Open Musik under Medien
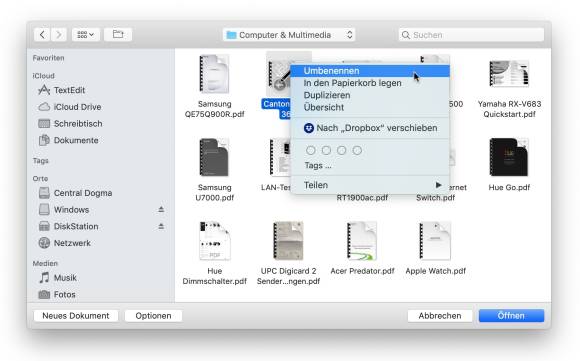The image size is (580, 361). point(58,278)
